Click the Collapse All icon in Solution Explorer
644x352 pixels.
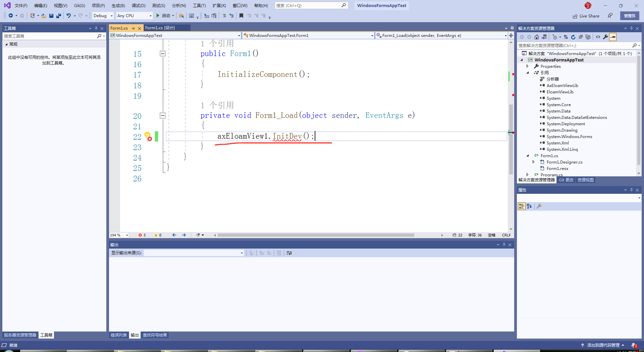tap(581, 37)
